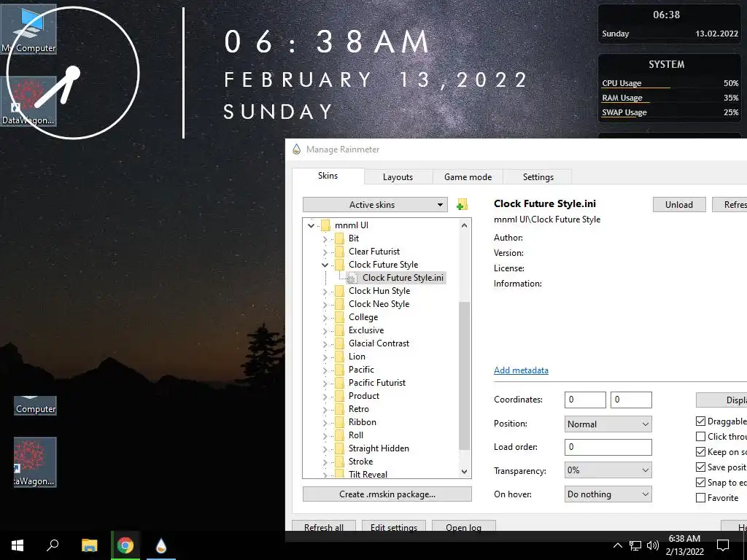Click the CPU Usage row in SYSTEM widget
The height and width of the screenshot is (560, 747).
pyautogui.click(x=670, y=83)
